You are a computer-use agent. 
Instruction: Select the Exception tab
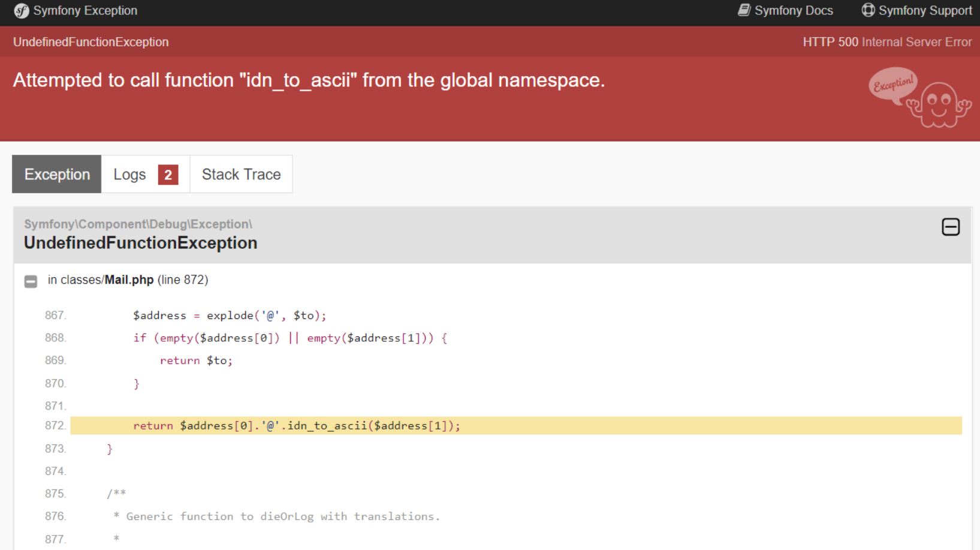coord(57,175)
